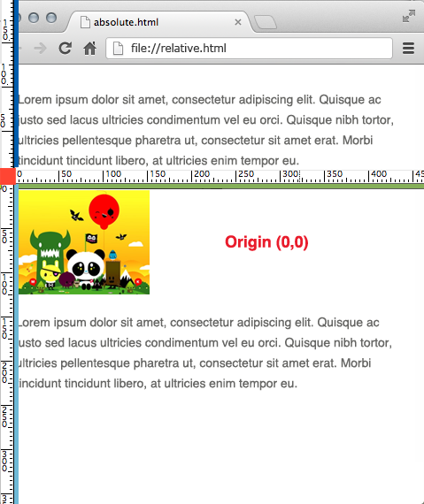Image resolution: width=424 pixels, height=504 pixels.
Task: Click the second Lorem ipsum paragraph
Action: (205, 353)
